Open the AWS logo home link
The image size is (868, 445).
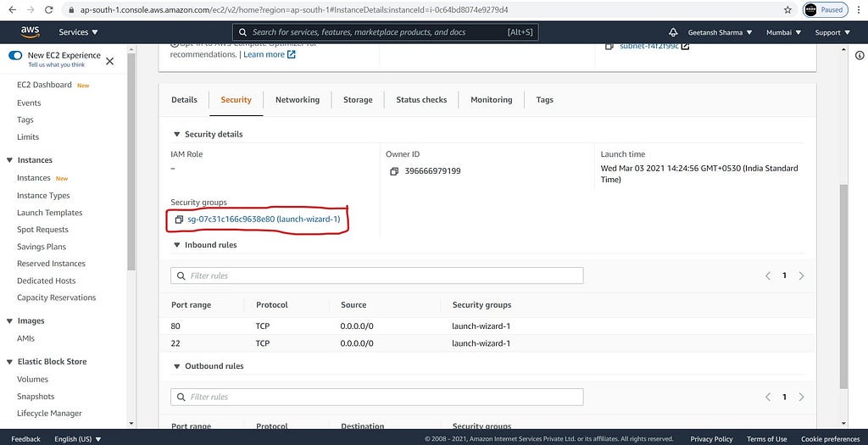point(31,32)
